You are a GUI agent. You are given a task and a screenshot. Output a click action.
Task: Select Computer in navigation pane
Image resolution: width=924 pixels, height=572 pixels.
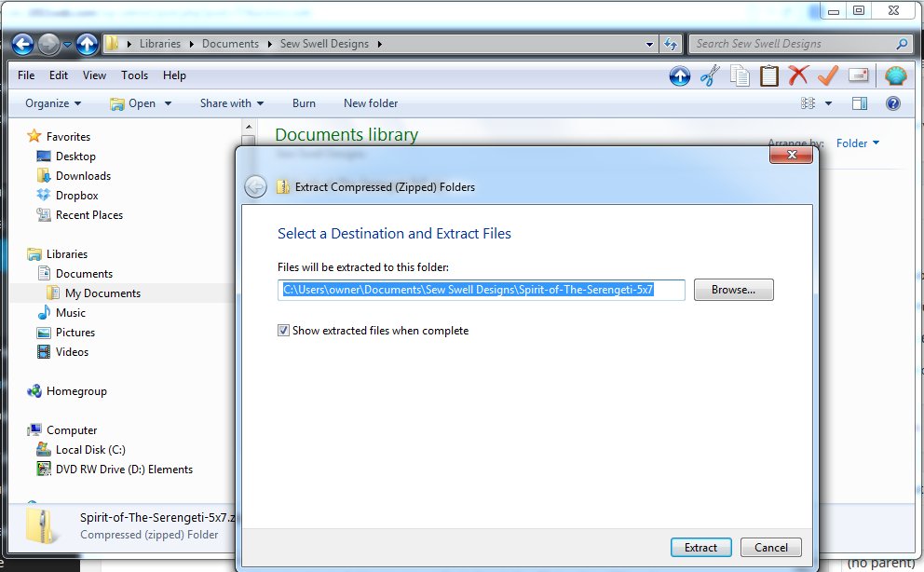61,430
